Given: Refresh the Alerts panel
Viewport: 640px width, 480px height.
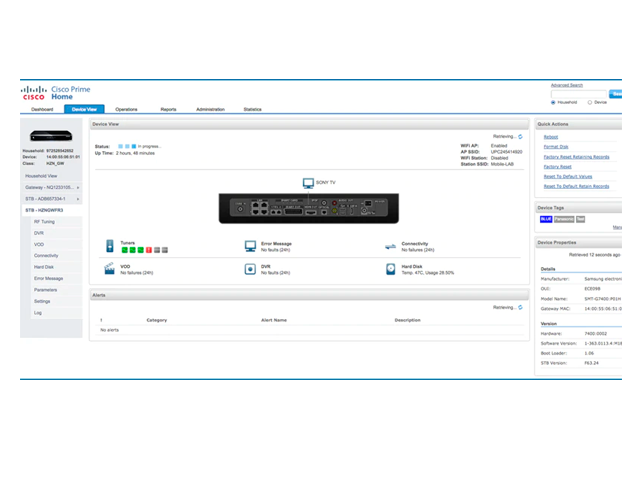Looking at the screenshot, I should [520, 307].
